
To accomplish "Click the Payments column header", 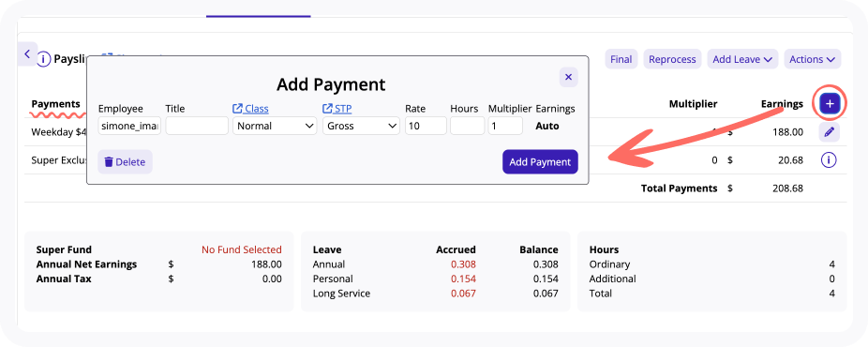I will coord(56,103).
